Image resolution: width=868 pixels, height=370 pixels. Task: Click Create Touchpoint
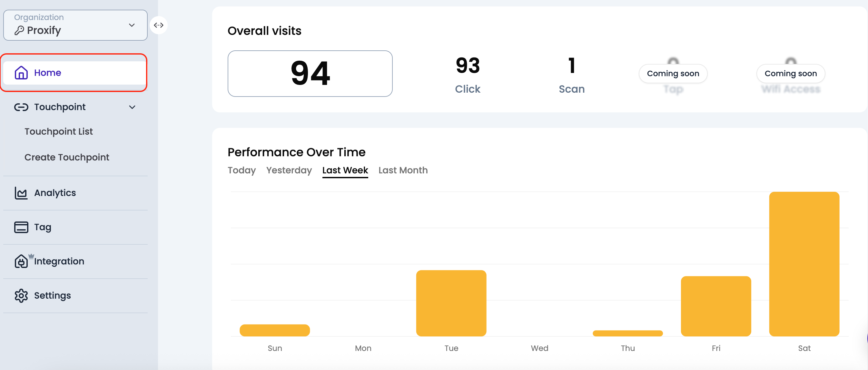[x=67, y=157]
